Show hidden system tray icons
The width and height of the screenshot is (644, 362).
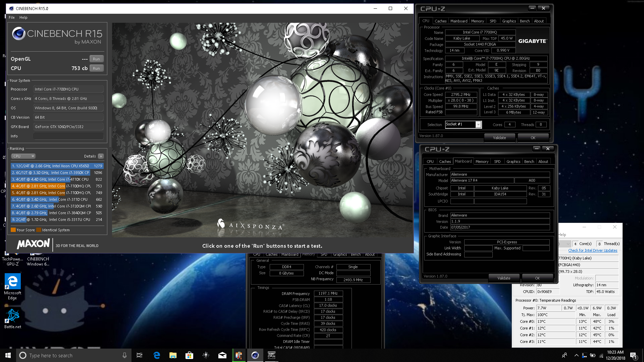coord(576,355)
